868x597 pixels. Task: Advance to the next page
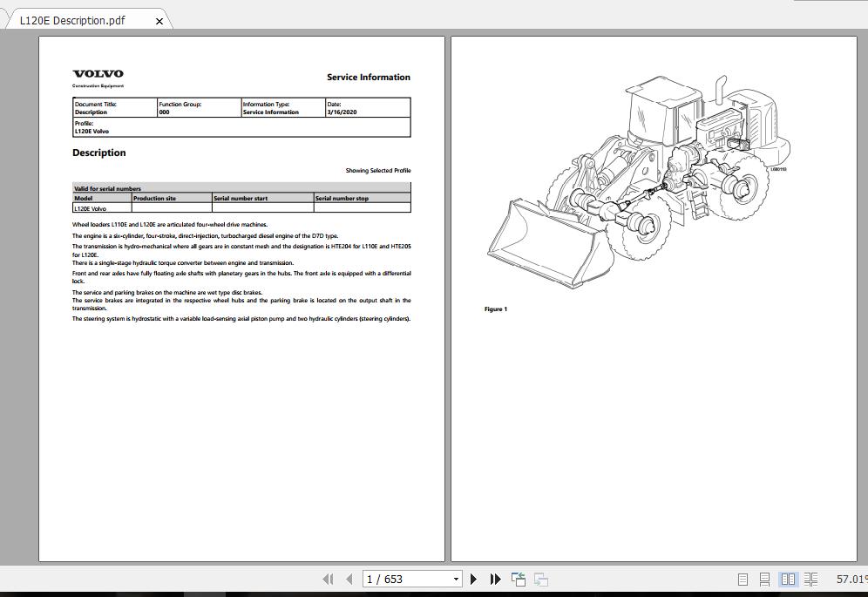coord(473,579)
